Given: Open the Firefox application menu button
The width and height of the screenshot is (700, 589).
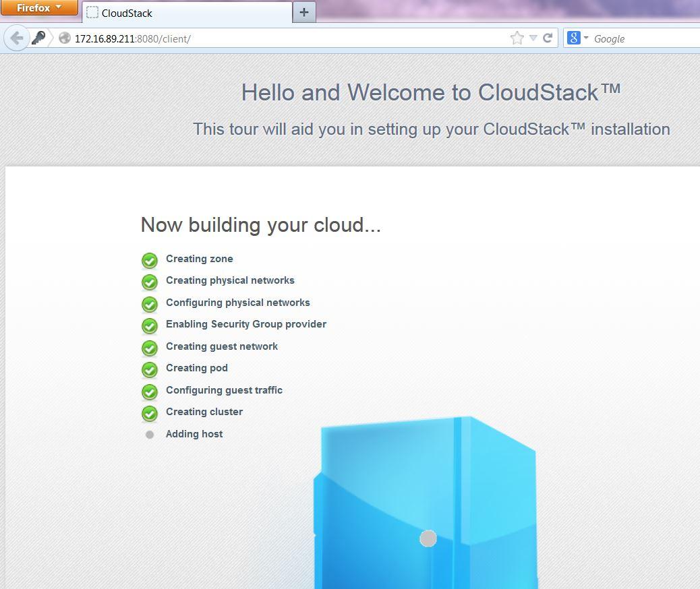Looking at the screenshot, I should tap(39, 7).
